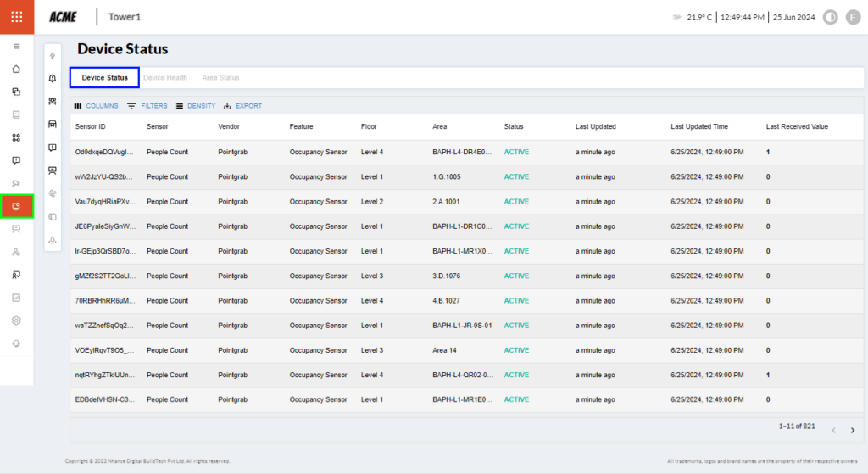Viewport: 868px width, 474px height.
Task: Sort by the Sensor ID column header
Action: (91, 126)
